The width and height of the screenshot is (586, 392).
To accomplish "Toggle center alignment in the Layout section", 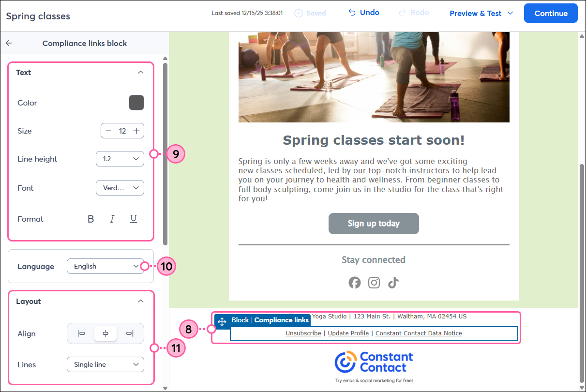I will click(105, 333).
